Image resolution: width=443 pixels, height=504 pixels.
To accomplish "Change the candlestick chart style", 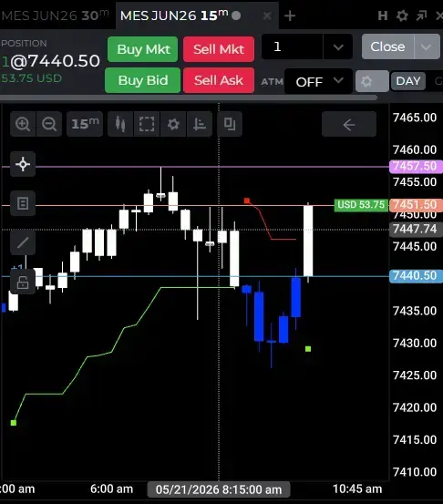I will (120, 124).
